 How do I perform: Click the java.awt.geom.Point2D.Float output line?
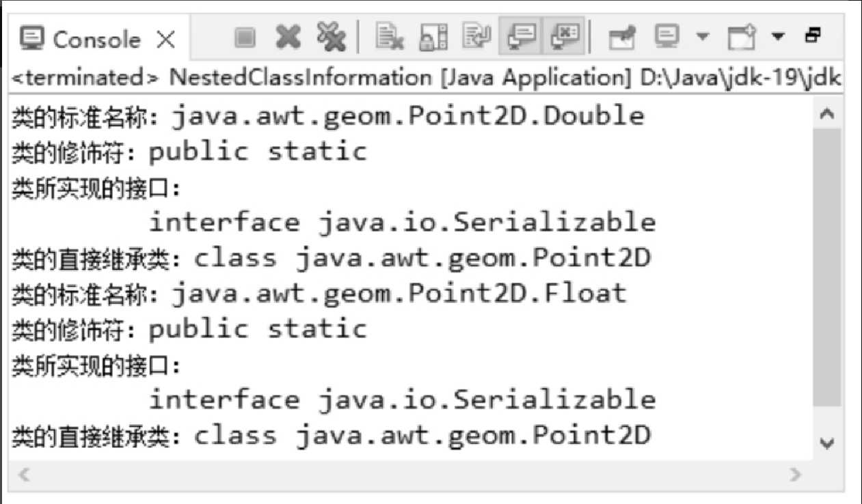point(319,294)
